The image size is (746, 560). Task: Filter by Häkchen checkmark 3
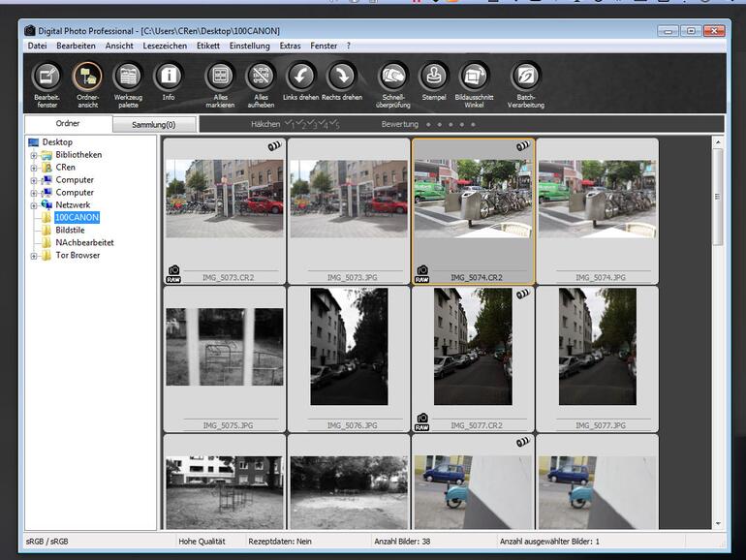coord(312,125)
